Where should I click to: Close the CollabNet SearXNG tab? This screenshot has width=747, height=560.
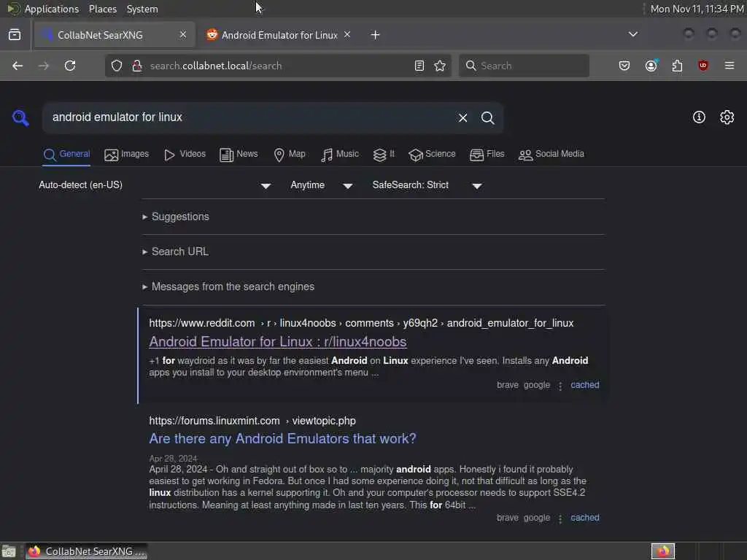point(183,35)
